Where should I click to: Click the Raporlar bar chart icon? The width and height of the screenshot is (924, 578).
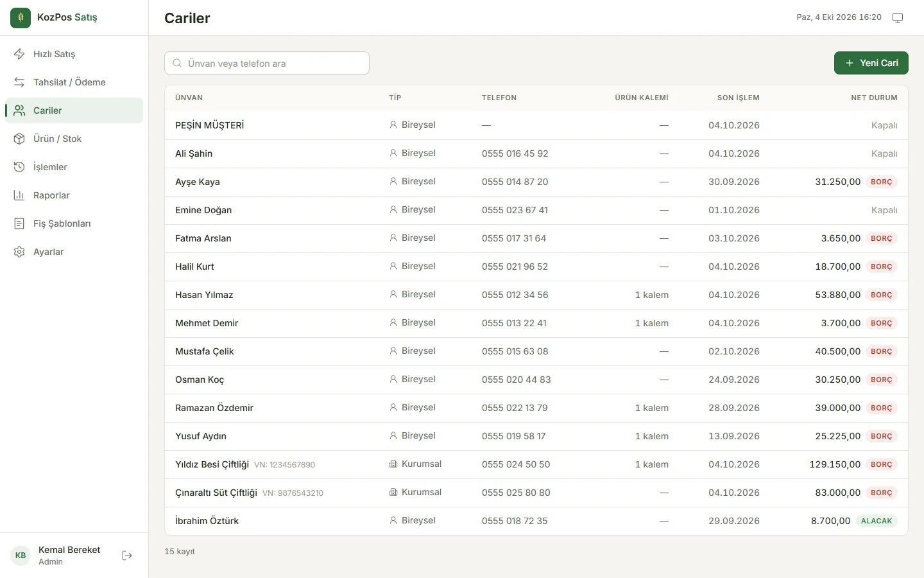pos(19,195)
